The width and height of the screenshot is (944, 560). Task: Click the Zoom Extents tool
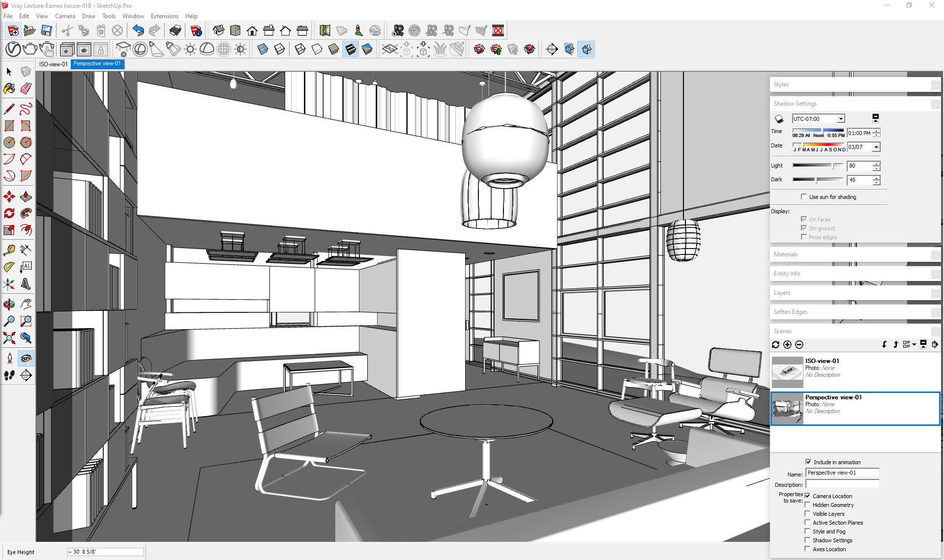tap(10, 338)
